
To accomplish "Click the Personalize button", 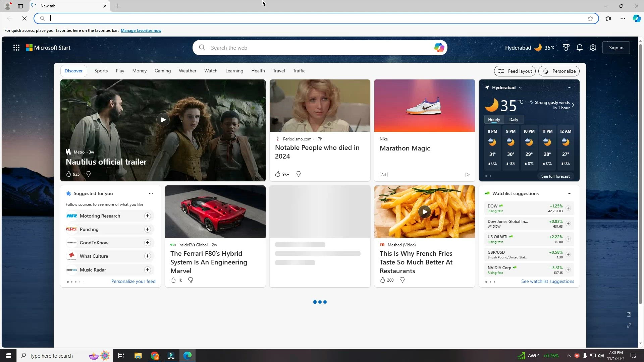I will click(x=559, y=71).
